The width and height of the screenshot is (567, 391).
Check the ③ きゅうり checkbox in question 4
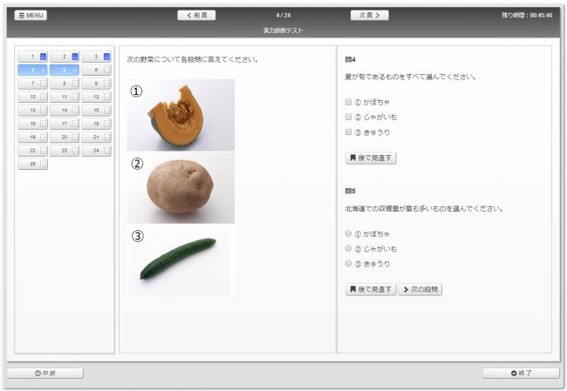tap(348, 132)
